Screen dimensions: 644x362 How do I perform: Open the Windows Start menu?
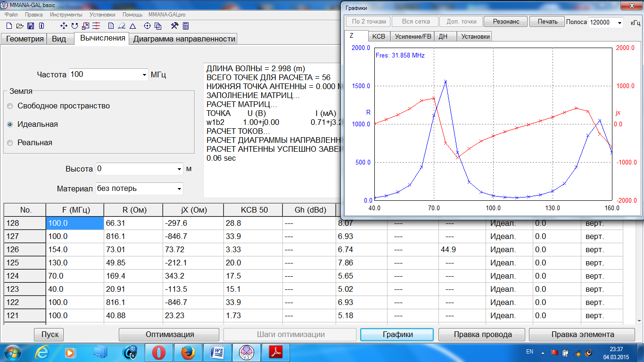[x=12, y=352]
